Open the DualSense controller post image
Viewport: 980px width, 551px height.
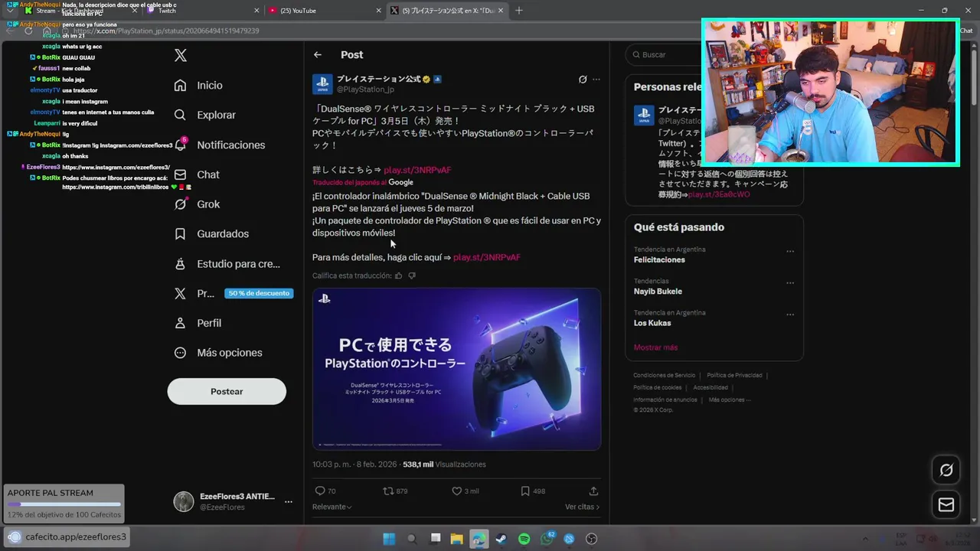[456, 369]
